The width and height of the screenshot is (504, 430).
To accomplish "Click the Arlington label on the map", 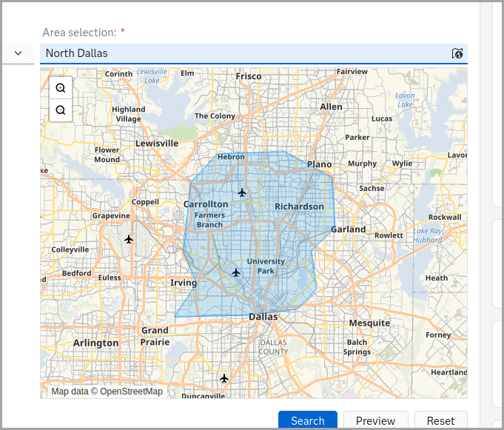I will 95,343.
